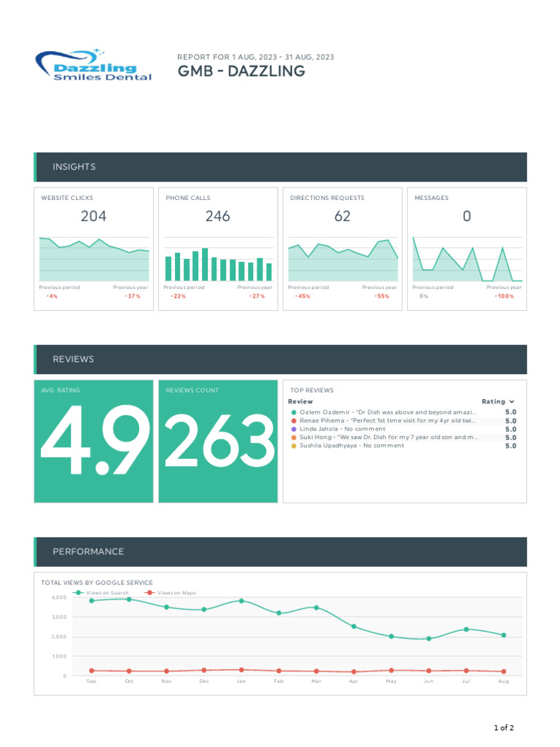Click the REVIEWS section header
The height and width of the screenshot is (747, 560).
click(280, 359)
